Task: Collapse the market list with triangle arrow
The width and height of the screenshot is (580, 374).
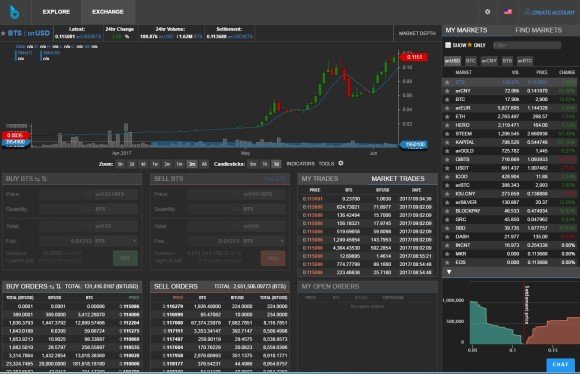Action: [449, 272]
